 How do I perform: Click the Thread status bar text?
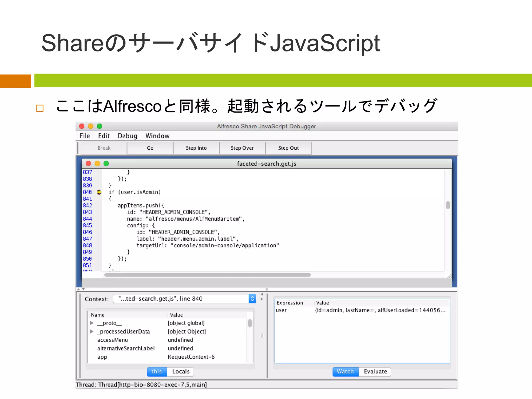pyautogui.click(x=141, y=385)
